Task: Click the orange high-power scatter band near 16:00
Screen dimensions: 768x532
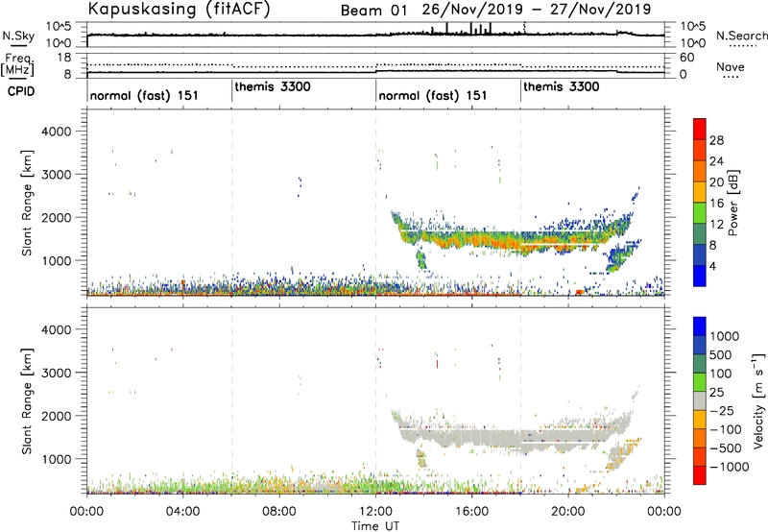Action: tap(472, 240)
